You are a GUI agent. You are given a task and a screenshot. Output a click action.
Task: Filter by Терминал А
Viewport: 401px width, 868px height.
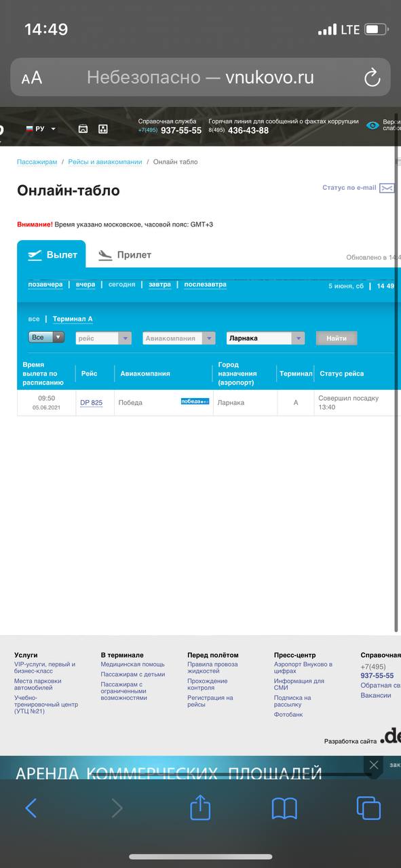click(x=73, y=319)
